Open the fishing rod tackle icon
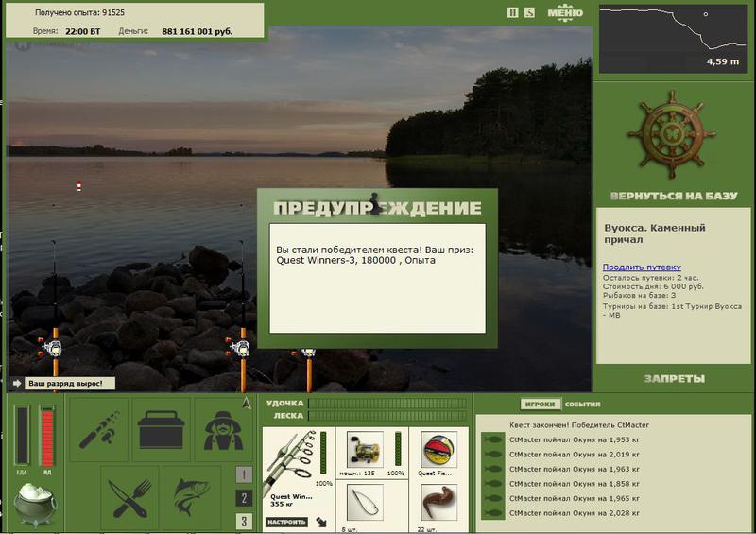756x534 pixels. [x=99, y=429]
